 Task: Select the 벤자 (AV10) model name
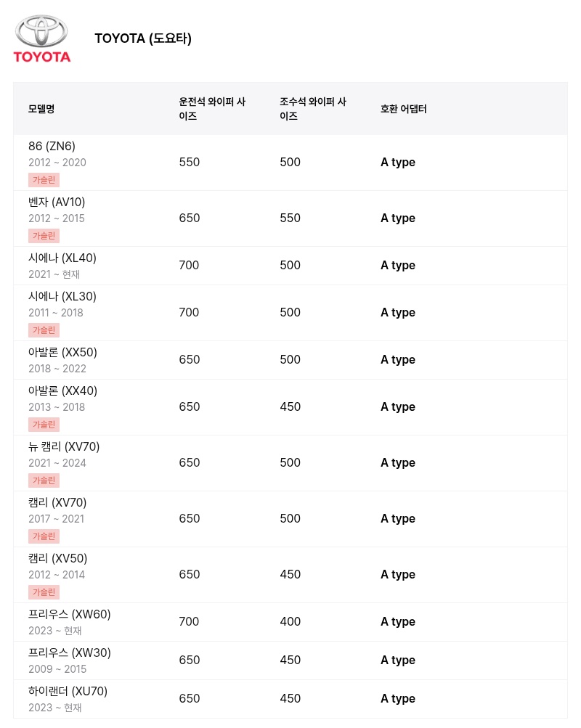tap(57, 202)
